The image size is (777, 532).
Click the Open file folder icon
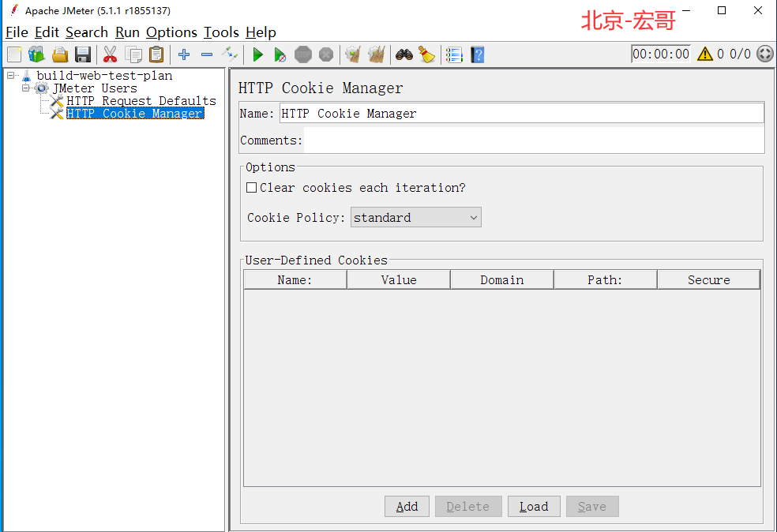60,54
